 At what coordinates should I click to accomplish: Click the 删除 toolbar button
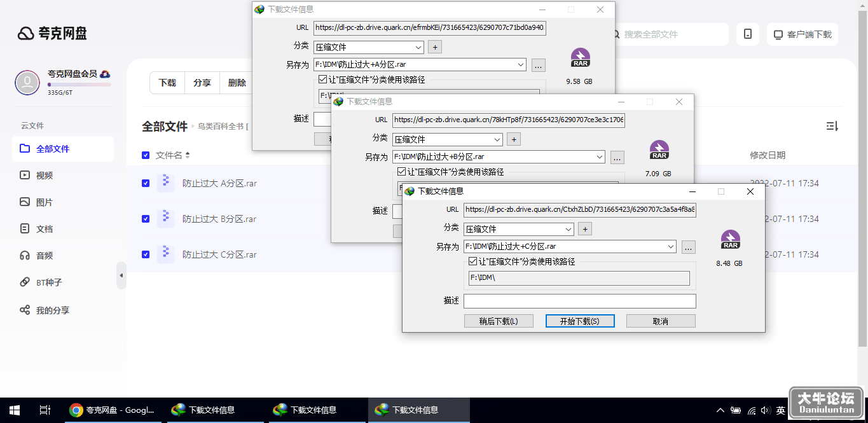(237, 83)
